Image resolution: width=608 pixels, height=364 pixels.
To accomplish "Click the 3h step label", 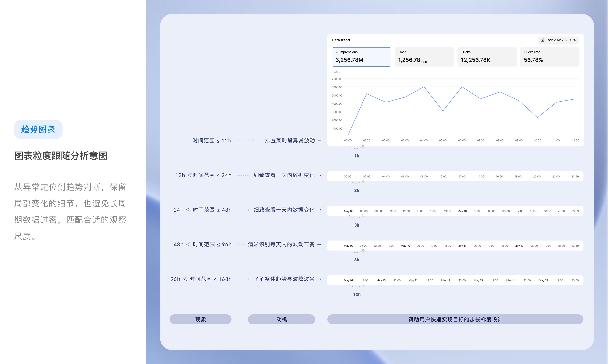I will [357, 225].
